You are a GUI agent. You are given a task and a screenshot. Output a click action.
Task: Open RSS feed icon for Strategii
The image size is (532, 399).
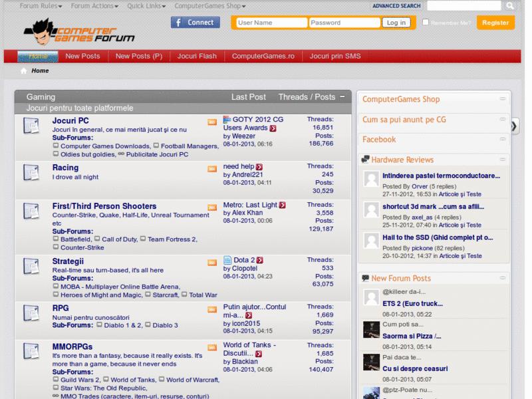coord(212,263)
